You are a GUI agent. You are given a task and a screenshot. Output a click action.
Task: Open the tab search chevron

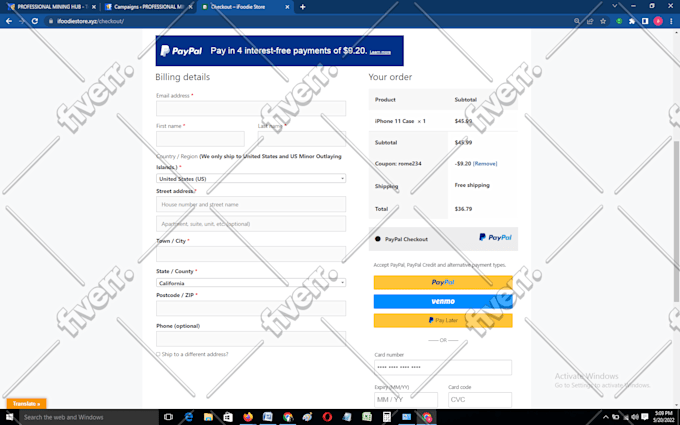615,6
